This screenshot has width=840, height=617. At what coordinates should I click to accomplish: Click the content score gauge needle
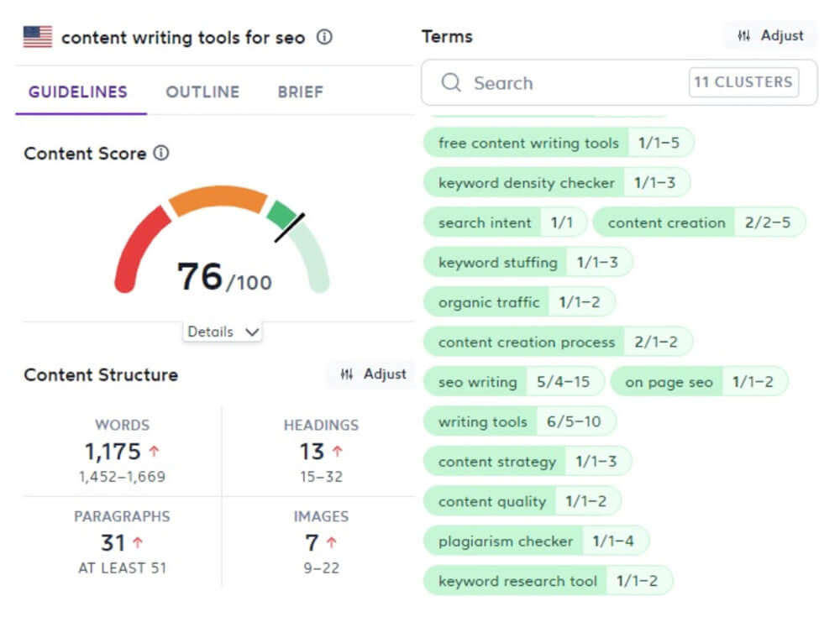289,227
